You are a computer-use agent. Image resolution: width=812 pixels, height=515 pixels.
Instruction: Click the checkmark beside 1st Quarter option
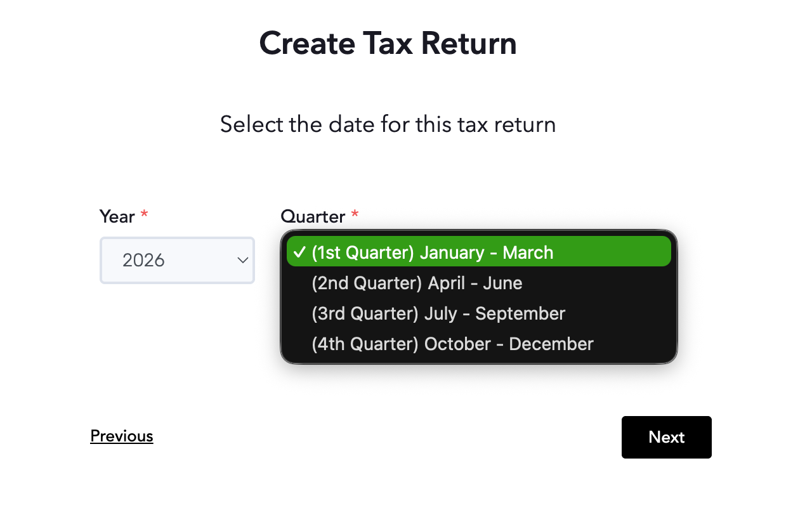[300, 252]
